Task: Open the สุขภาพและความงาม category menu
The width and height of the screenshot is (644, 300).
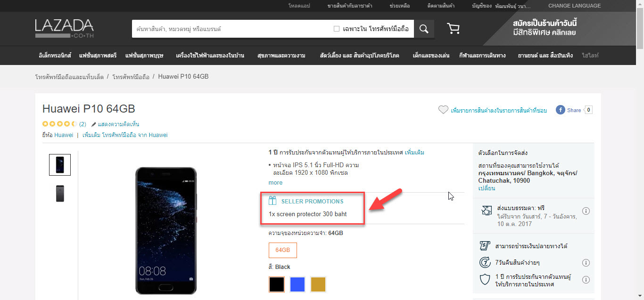Action: tap(281, 56)
